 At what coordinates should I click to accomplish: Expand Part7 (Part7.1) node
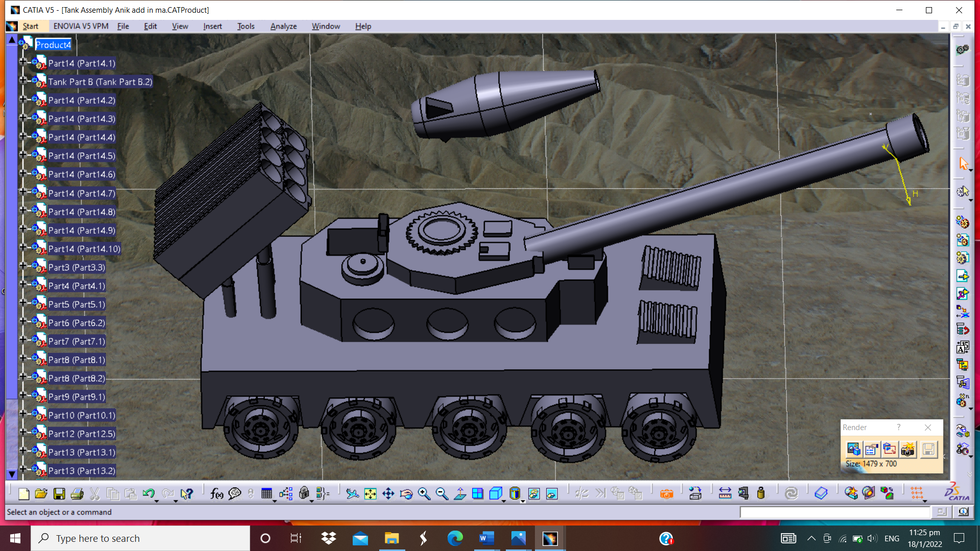tap(22, 339)
